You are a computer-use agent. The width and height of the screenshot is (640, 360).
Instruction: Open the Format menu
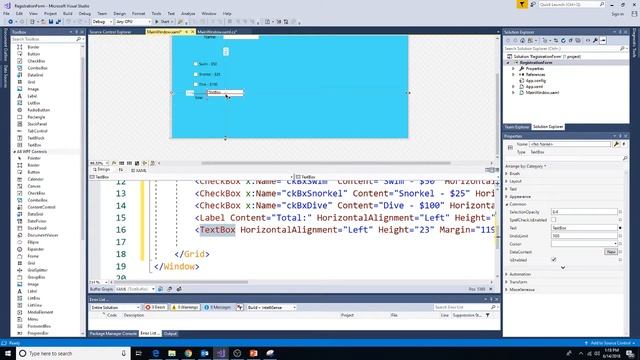point(138,13)
